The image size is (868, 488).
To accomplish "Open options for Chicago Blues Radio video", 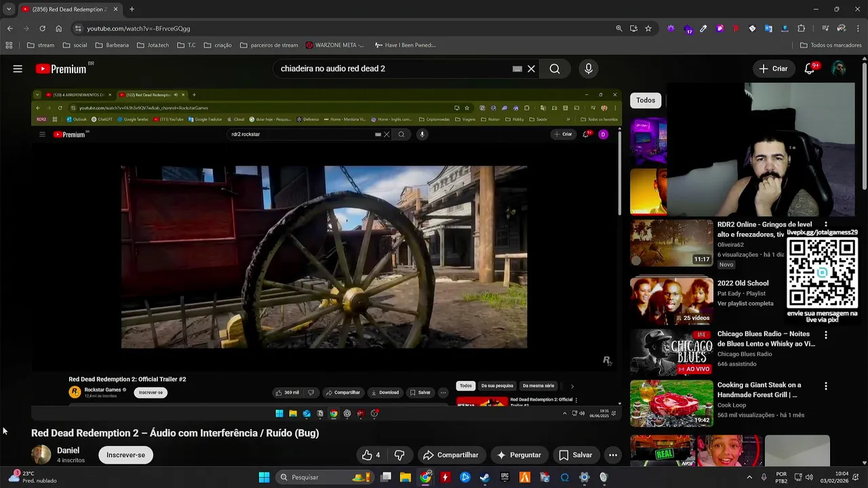I will (x=825, y=335).
